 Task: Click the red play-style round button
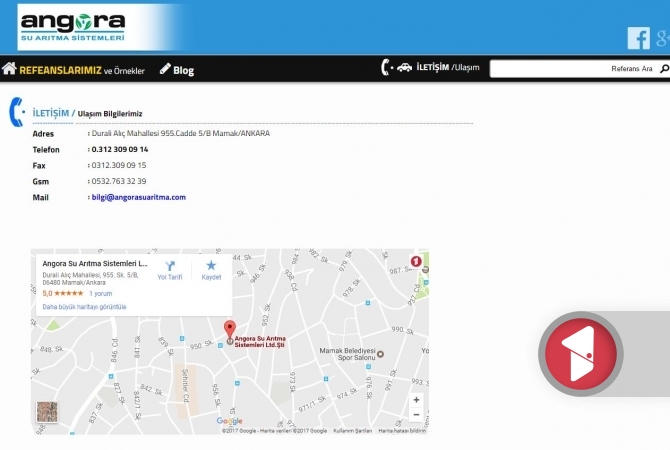point(581,354)
